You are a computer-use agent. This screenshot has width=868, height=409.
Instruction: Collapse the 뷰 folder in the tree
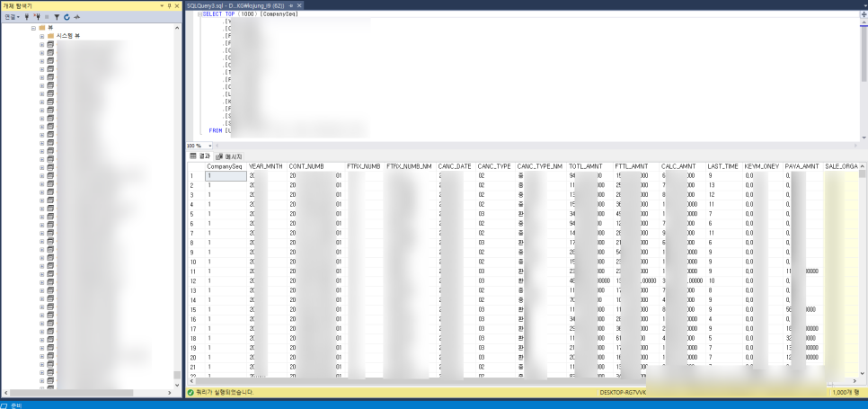click(34, 28)
